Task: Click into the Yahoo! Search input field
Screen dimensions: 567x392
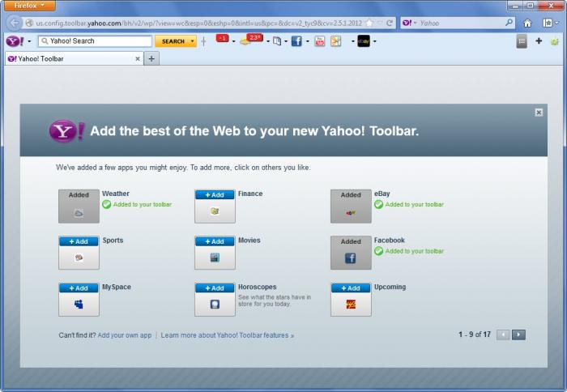Action: click(98, 40)
